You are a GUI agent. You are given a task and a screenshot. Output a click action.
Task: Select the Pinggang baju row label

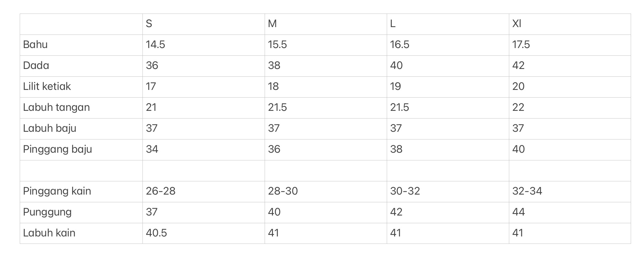58,149
